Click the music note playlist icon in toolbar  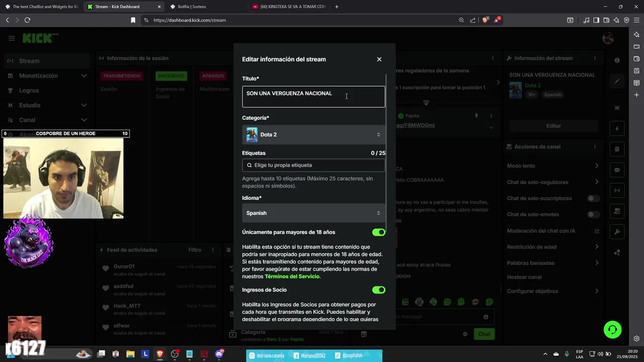pyautogui.click(x=586, y=20)
